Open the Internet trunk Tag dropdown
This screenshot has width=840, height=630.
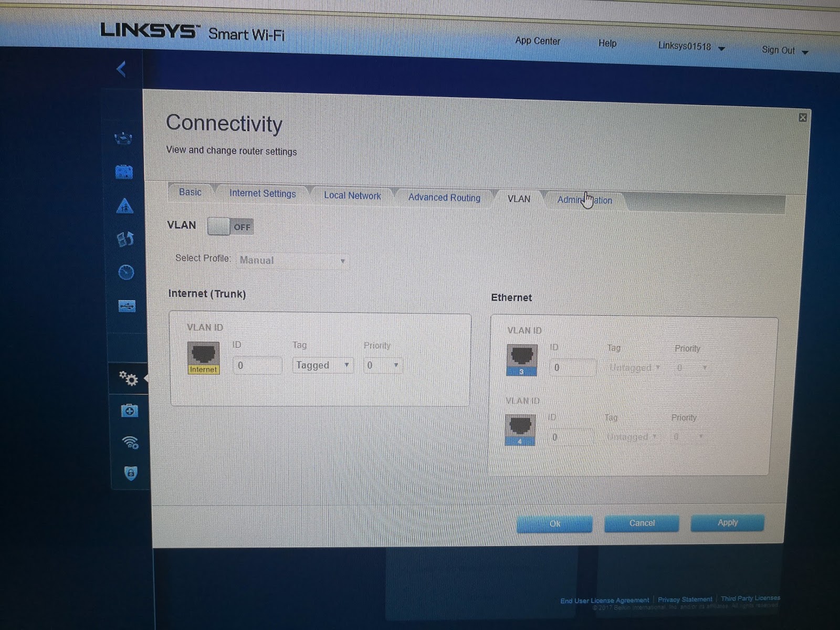point(322,365)
